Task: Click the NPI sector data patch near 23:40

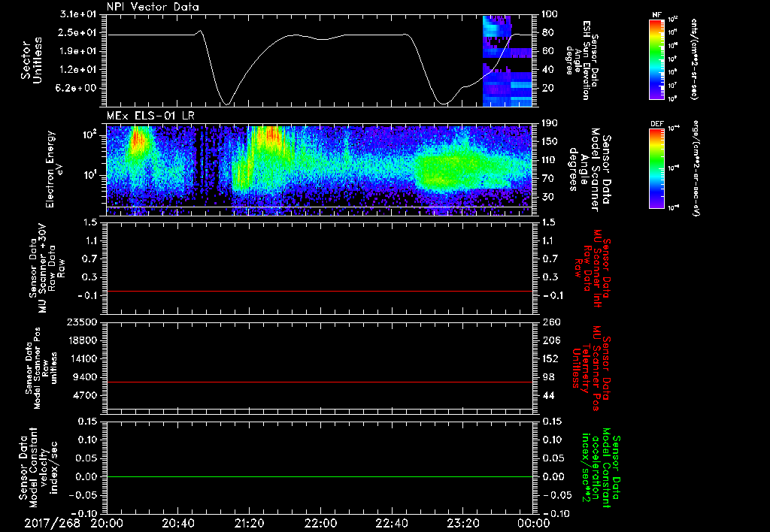Action: point(508,60)
